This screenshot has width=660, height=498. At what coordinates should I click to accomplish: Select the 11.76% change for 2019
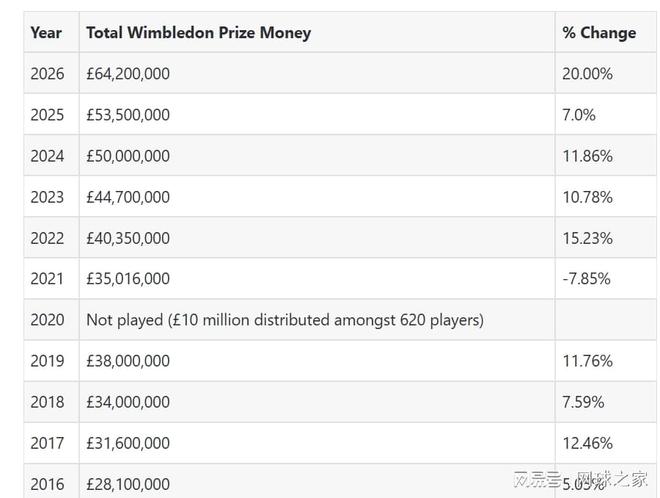pos(587,361)
